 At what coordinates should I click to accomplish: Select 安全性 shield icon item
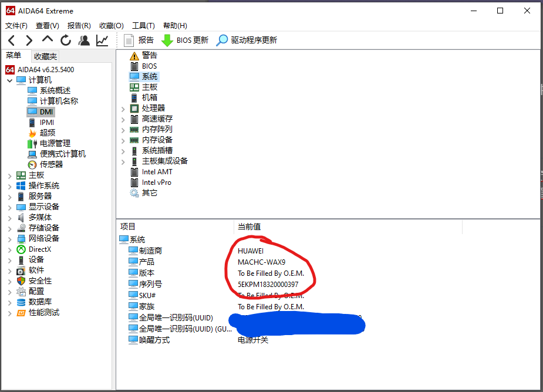pyautogui.click(x=34, y=281)
